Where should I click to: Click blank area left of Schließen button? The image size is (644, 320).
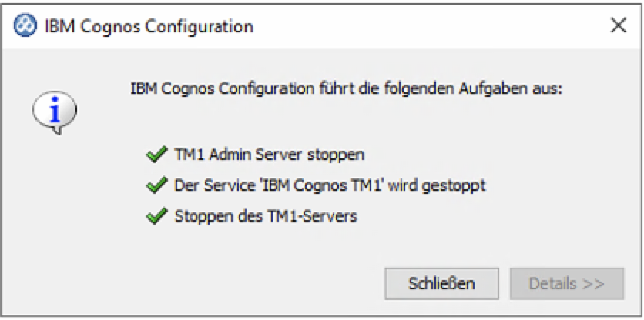click(x=231, y=283)
